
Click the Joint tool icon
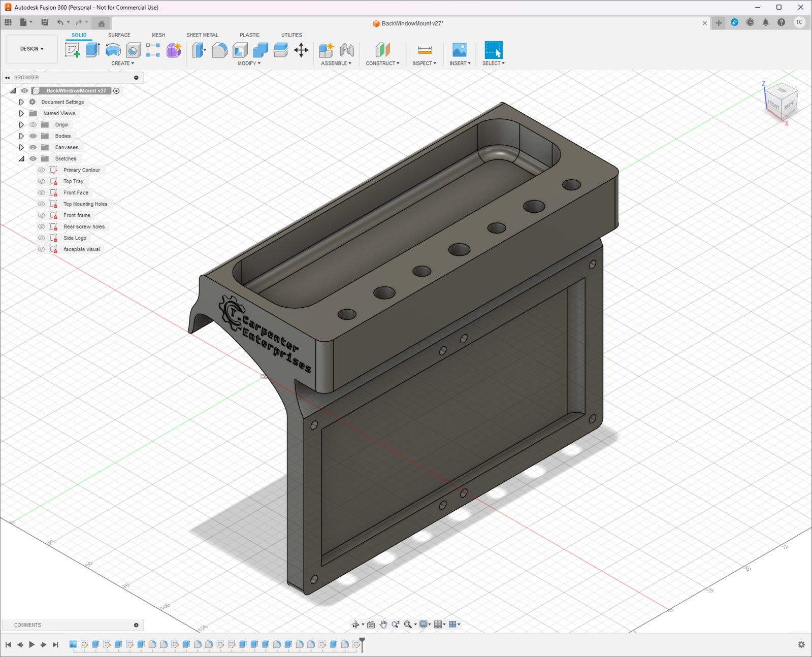click(x=347, y=50)
